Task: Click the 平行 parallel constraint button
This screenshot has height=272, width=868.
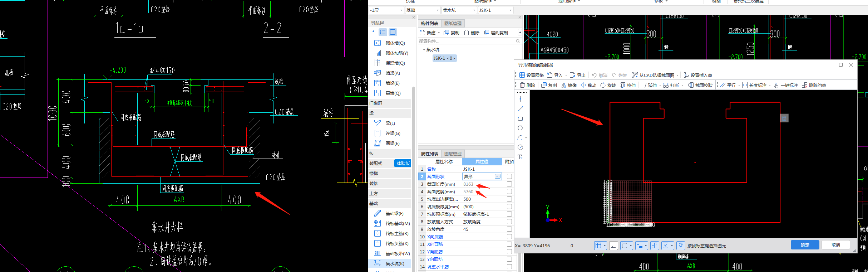Action: pos(728,85)
